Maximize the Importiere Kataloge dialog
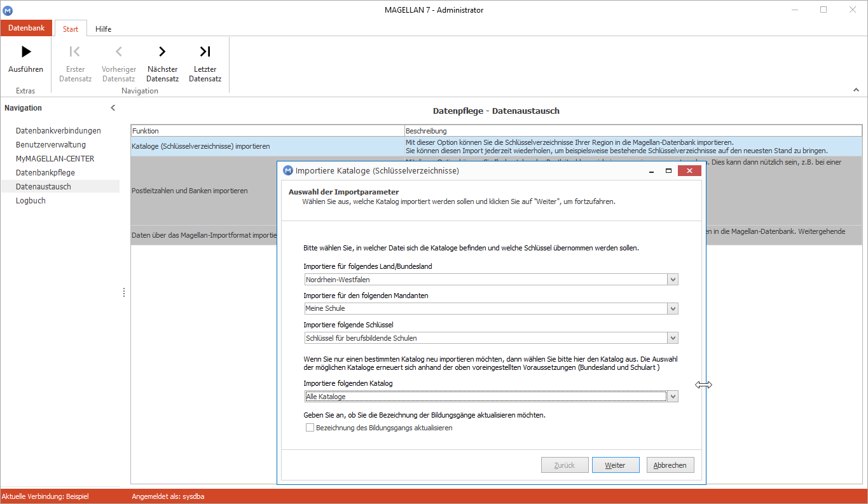This screenshot has height=504, width=868. (668, 171)
